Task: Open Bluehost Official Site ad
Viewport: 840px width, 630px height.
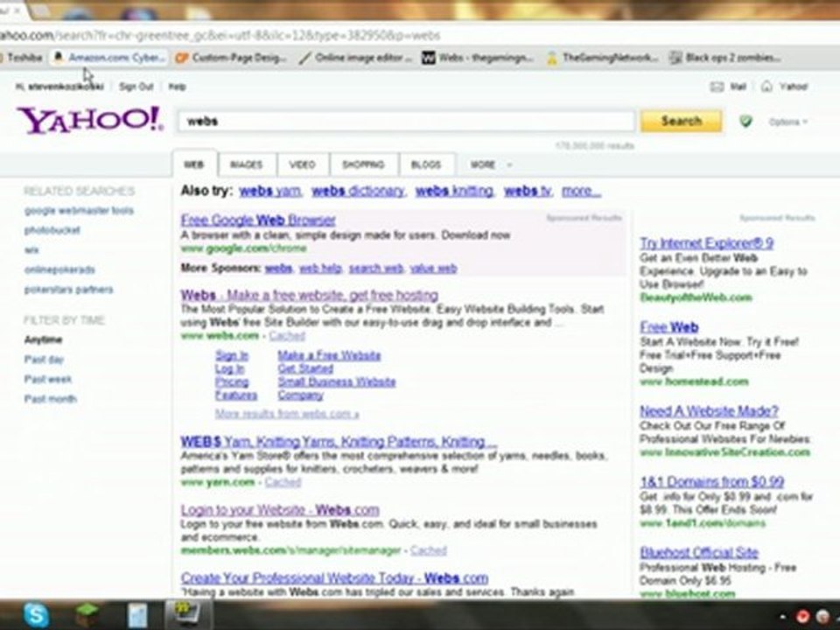Action: pos(699,552)
